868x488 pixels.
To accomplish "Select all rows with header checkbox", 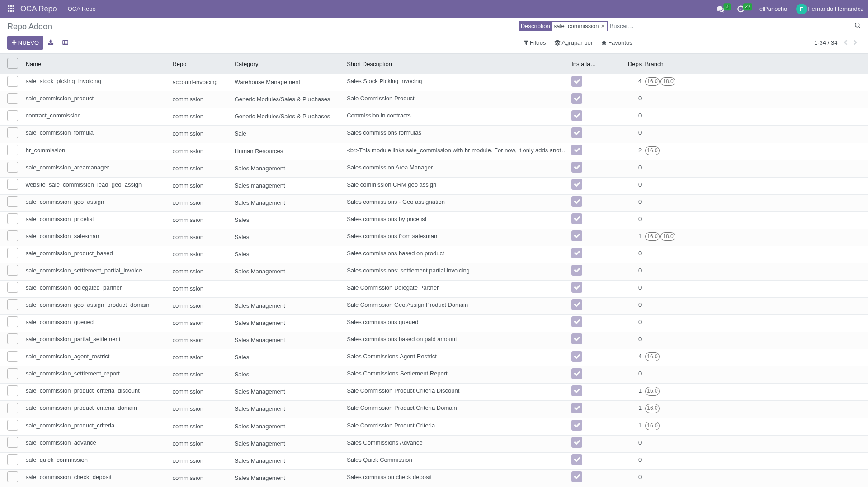I will point(13,64).
